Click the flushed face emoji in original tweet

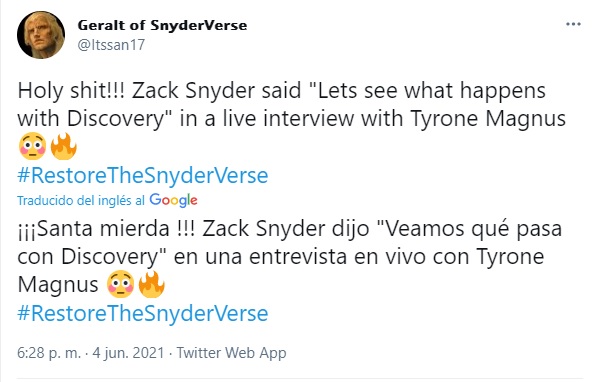(x=32, y=146)
